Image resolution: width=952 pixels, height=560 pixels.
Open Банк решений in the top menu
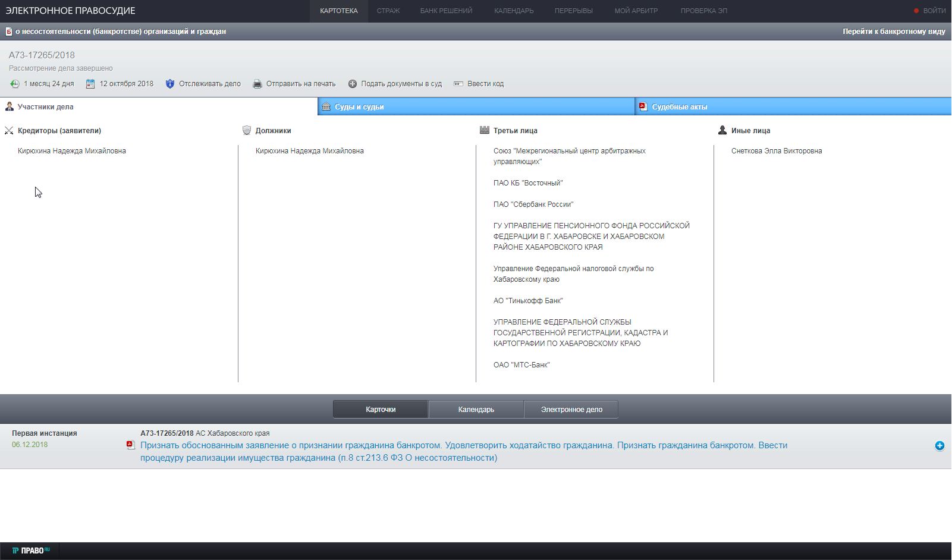[x=446, y=11]
